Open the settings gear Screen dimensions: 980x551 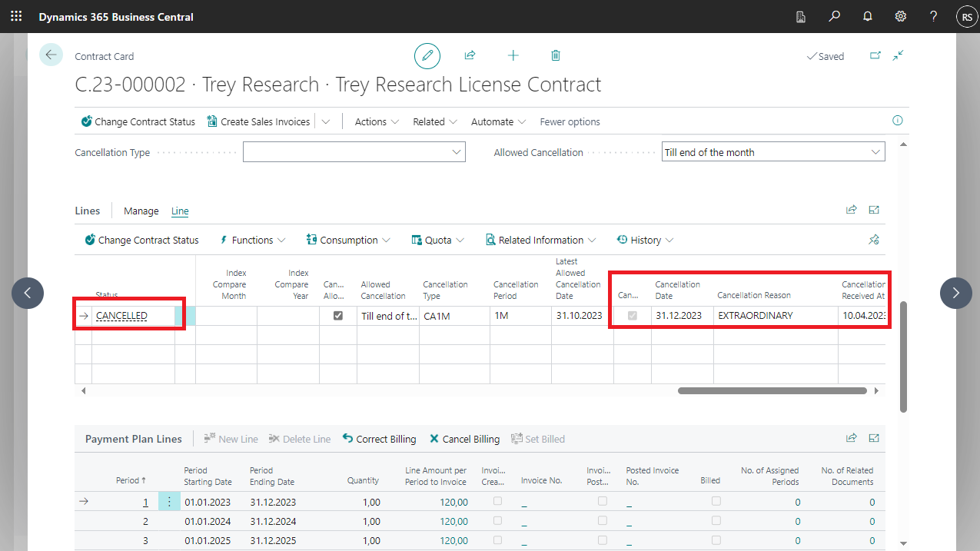(900, 16)
